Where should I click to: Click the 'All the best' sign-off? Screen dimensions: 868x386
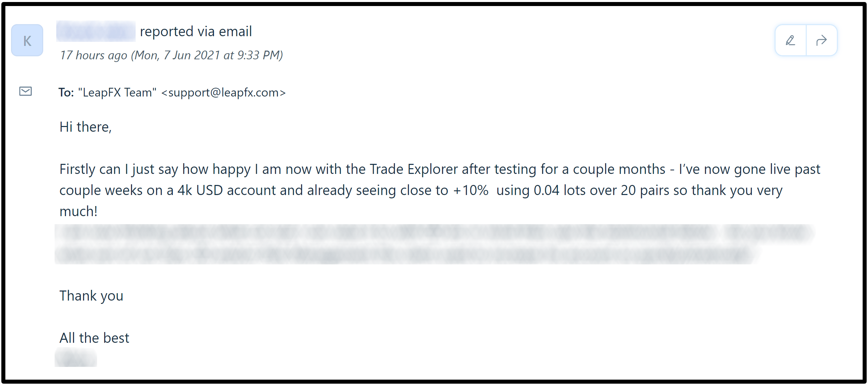point(94,338)
